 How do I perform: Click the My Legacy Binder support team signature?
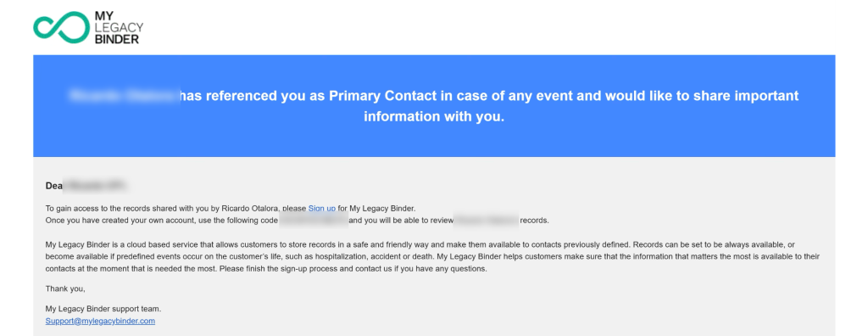[x=103, y=309]
